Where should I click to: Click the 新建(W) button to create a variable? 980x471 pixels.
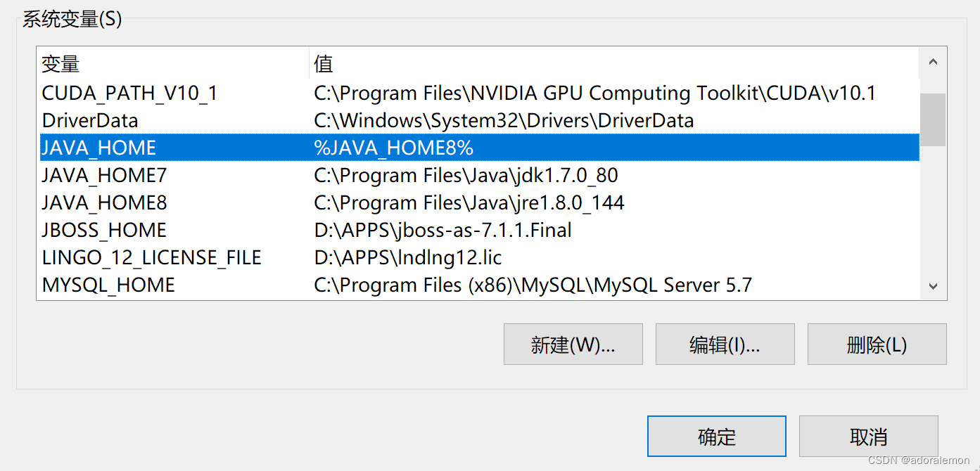coord(573,344)
